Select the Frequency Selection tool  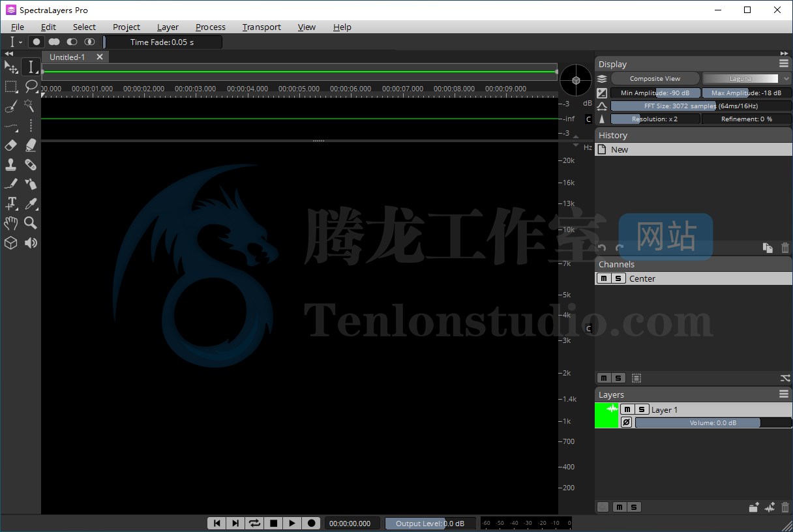pos(11,125)
